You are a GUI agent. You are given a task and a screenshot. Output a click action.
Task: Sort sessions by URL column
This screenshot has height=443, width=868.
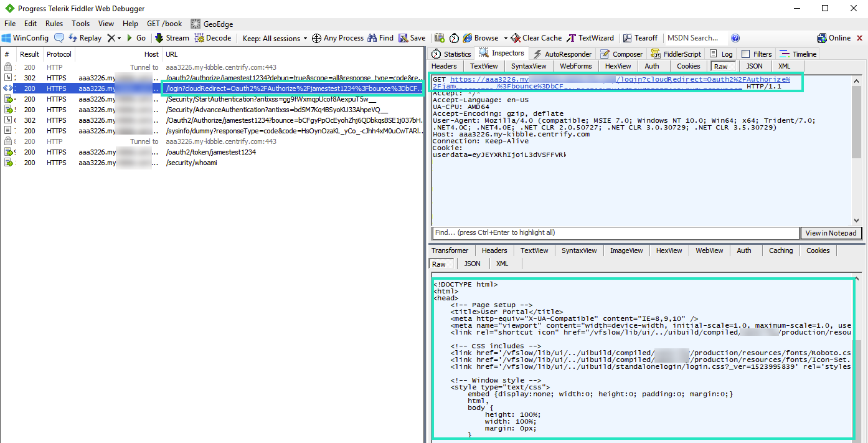[x=295, y=54]
